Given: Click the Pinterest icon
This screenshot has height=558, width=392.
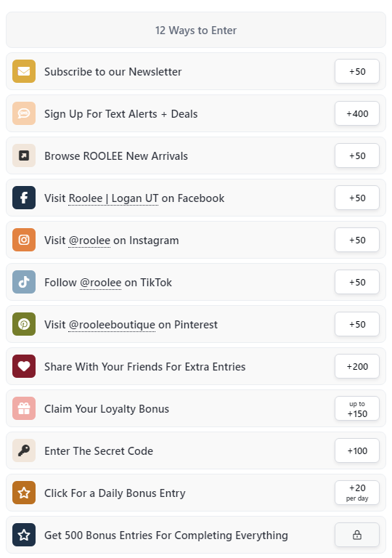Looking at the screenshot, I should pyautogui.click(x=24, y=324).
